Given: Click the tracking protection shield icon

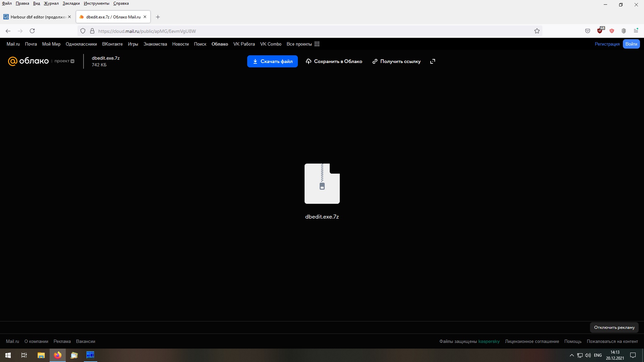Looking at the screenshot, I should (x=83, y=31).
